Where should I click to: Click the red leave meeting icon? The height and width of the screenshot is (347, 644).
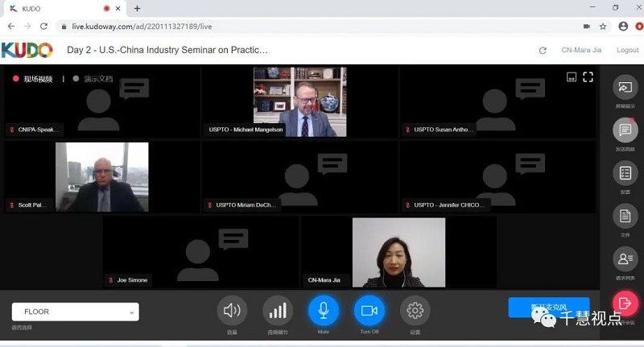click(x=625, y=303)
